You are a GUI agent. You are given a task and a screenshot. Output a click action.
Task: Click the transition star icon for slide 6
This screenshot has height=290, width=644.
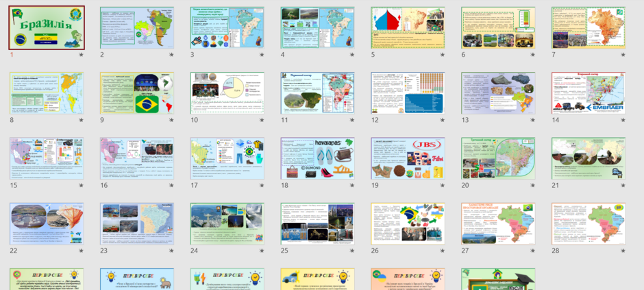(533, 55)
